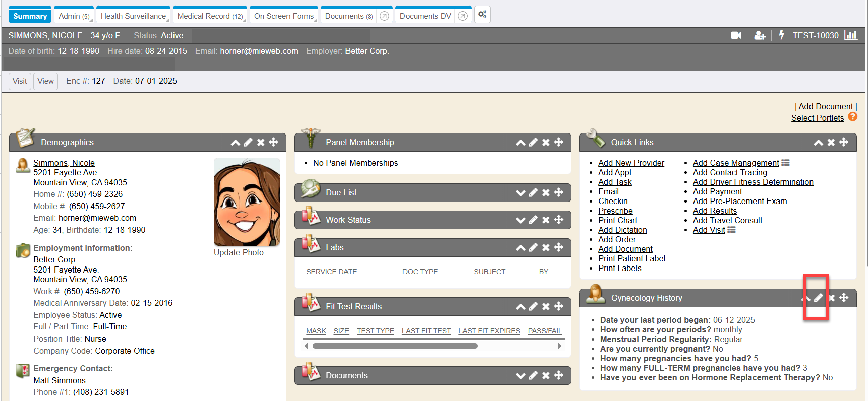This screenshot has width=868, height=401.
Task: Edit the Demographics portlet with pencil icon
Action: click(x=248, y=142)
